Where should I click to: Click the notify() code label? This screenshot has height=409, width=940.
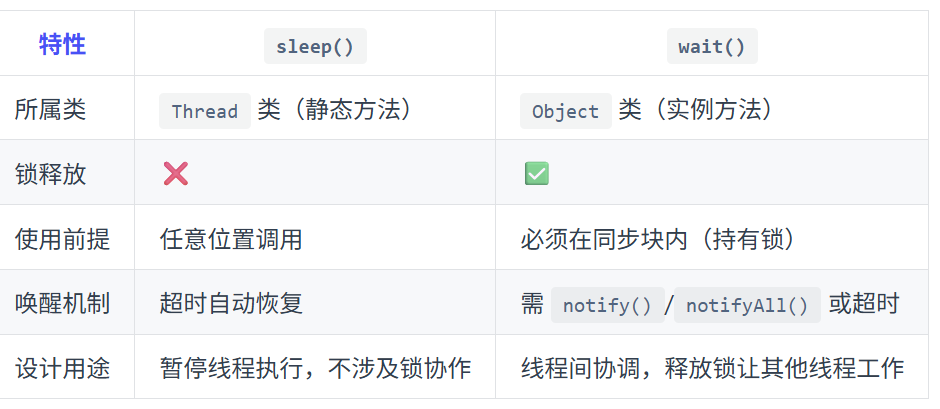point(607,305)
